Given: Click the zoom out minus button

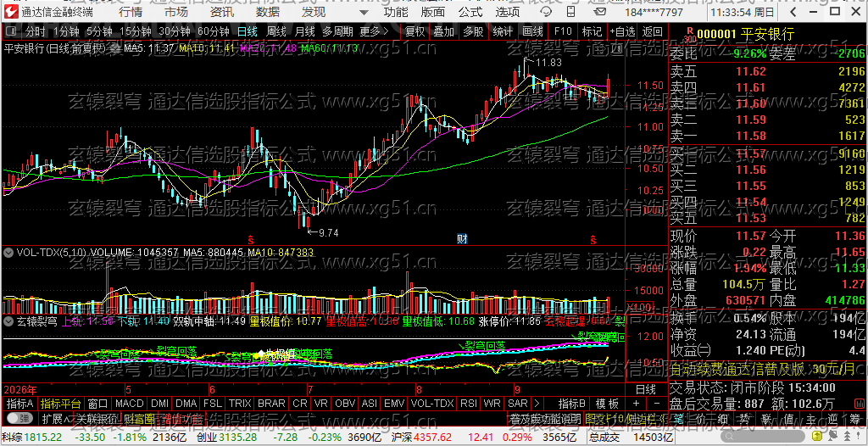Looking at the screenshot, I should (x=657, y=404).
